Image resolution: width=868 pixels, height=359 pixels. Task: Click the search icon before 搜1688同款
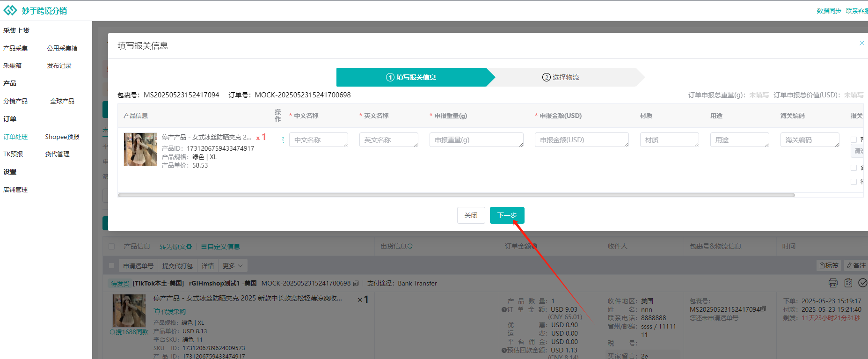tap(112, 332)
